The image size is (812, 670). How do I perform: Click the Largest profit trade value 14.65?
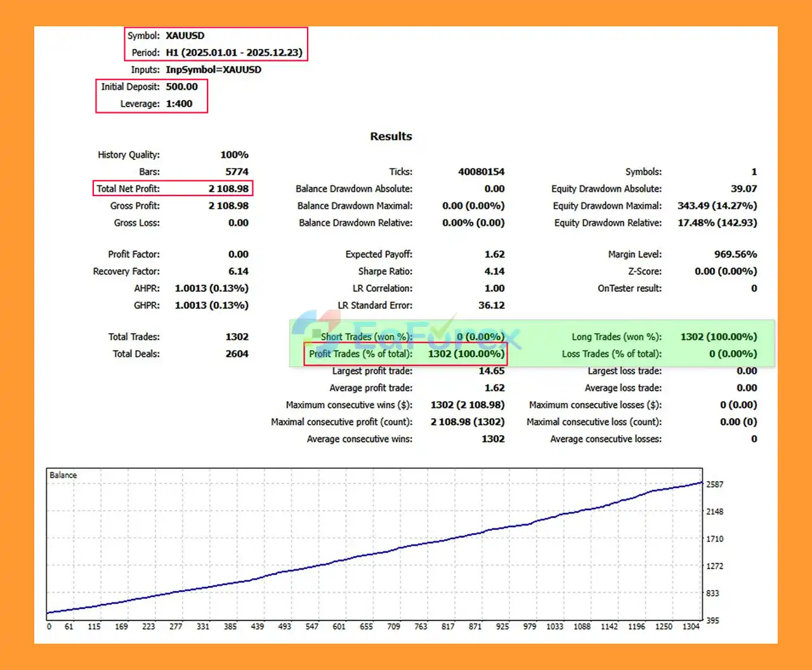point(491,371)
